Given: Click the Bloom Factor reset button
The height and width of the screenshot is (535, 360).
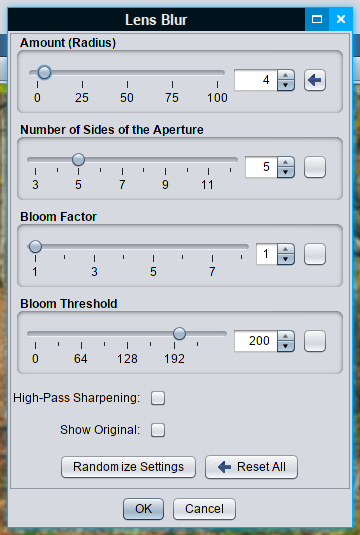Looking at the screenshot, I should click(x=315, y=254).
